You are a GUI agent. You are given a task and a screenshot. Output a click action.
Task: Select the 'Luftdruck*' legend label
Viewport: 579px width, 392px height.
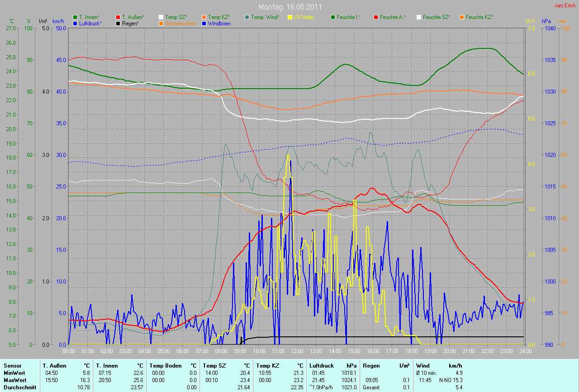point(90,23)
